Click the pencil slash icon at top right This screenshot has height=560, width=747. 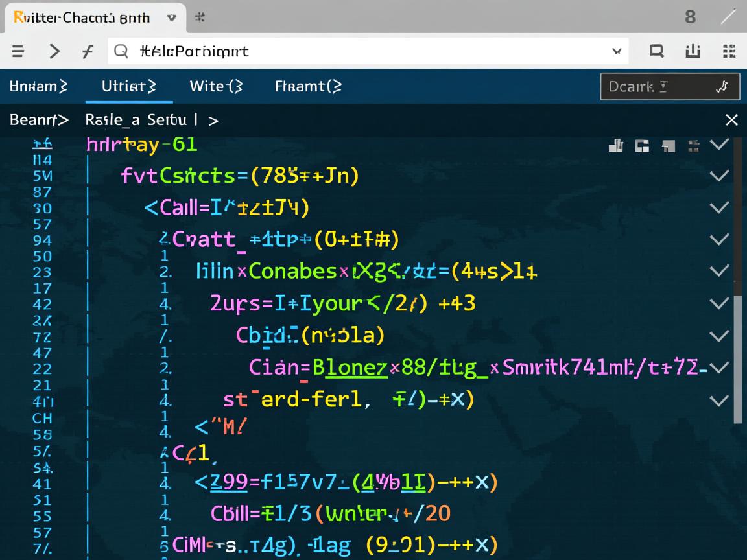click(728, 17)
